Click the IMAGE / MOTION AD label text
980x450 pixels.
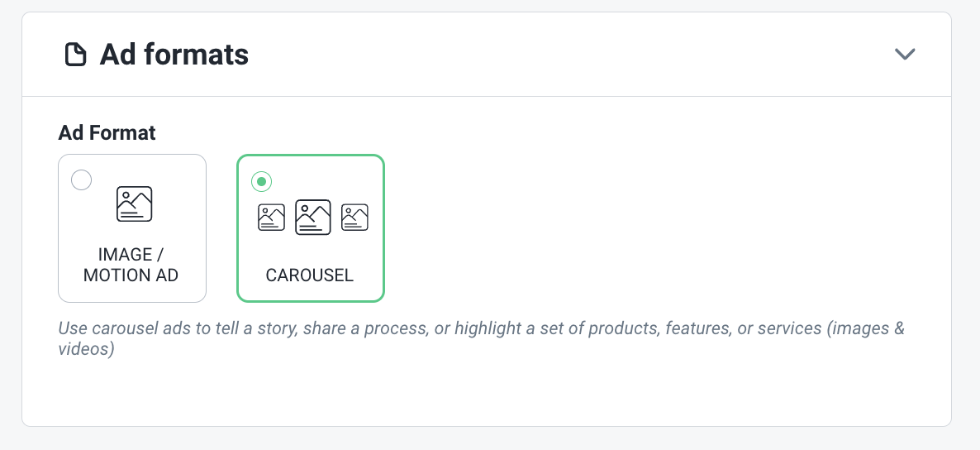[x=131, y=265]
